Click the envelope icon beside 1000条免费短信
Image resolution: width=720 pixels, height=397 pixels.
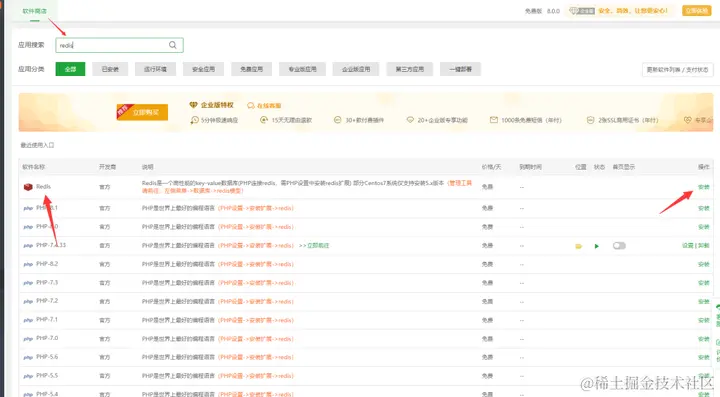pyautogui.click(x=494, y=120)
